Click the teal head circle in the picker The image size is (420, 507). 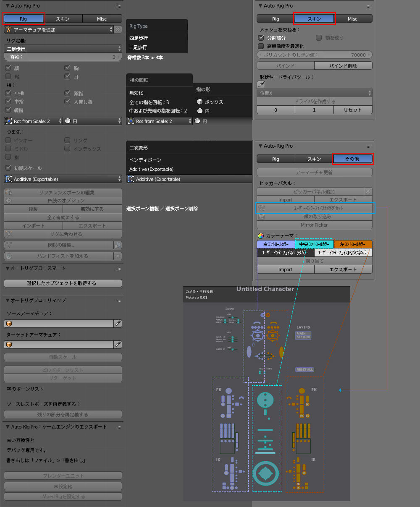pyautogui.click(x=265, y=400)
